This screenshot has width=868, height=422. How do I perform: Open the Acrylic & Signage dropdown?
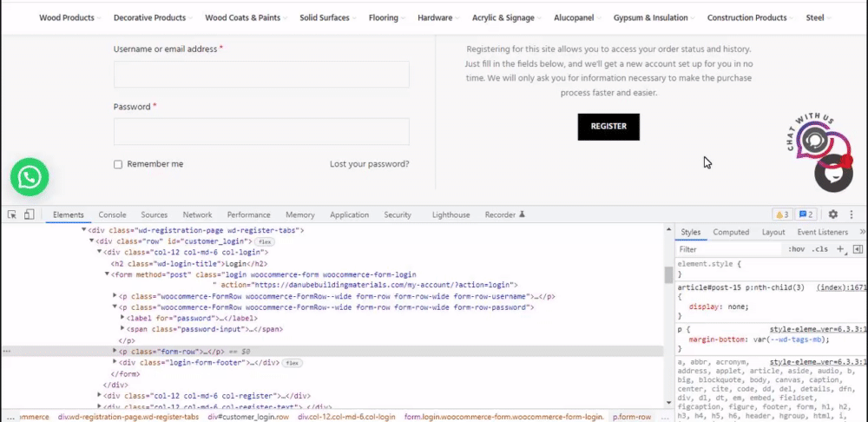pyautogui.click(x=507, y=17)
